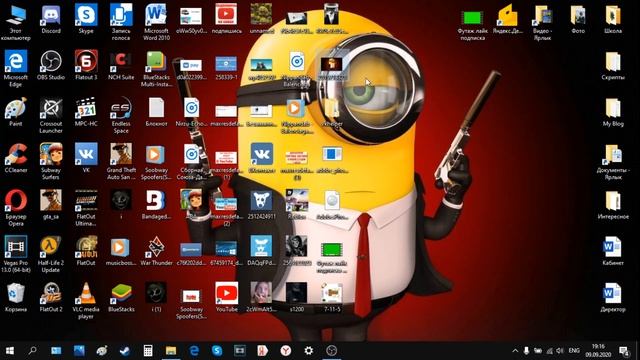The height and width of the screenshot is (360, 640).
Task: Show hidden system tray icons
Action: point(515,351)
